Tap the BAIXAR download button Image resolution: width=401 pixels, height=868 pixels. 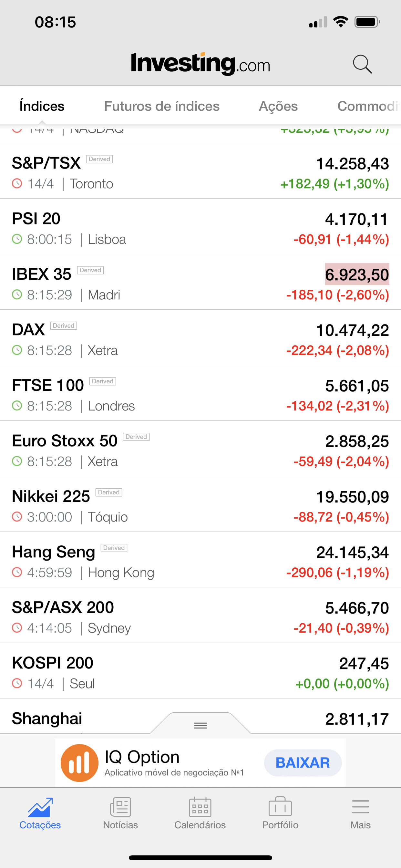click(x=303, y=763)
